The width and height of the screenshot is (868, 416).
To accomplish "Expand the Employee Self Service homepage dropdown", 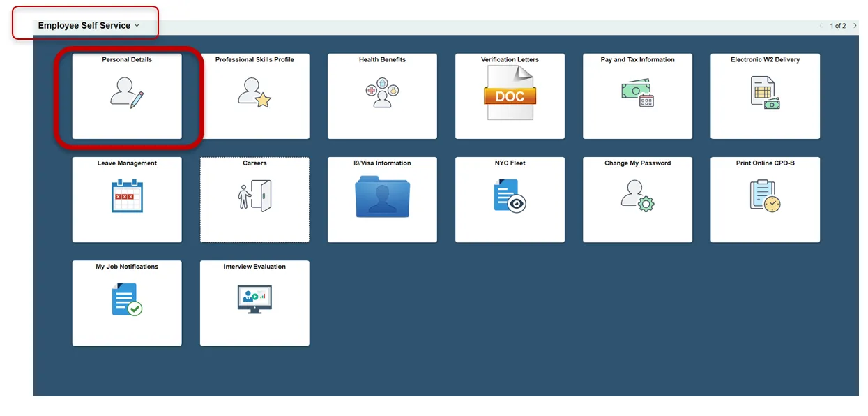I will [89, 25].
